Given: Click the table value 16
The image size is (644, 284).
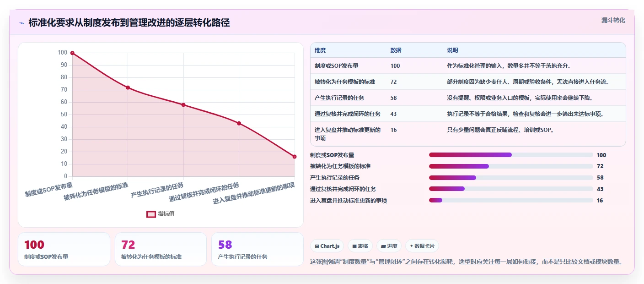Looking at the screenshot, I should (394, 130).
